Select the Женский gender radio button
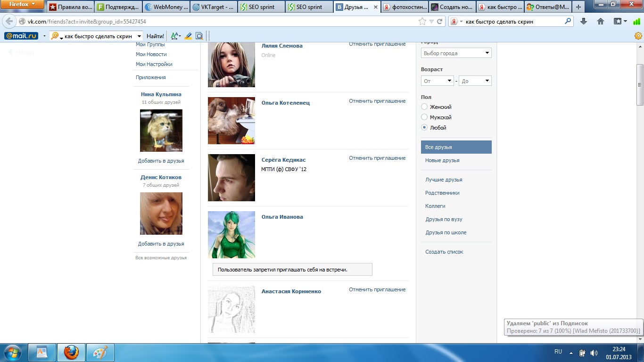Viewport: 644px width, 362px height. click(424, 107)
